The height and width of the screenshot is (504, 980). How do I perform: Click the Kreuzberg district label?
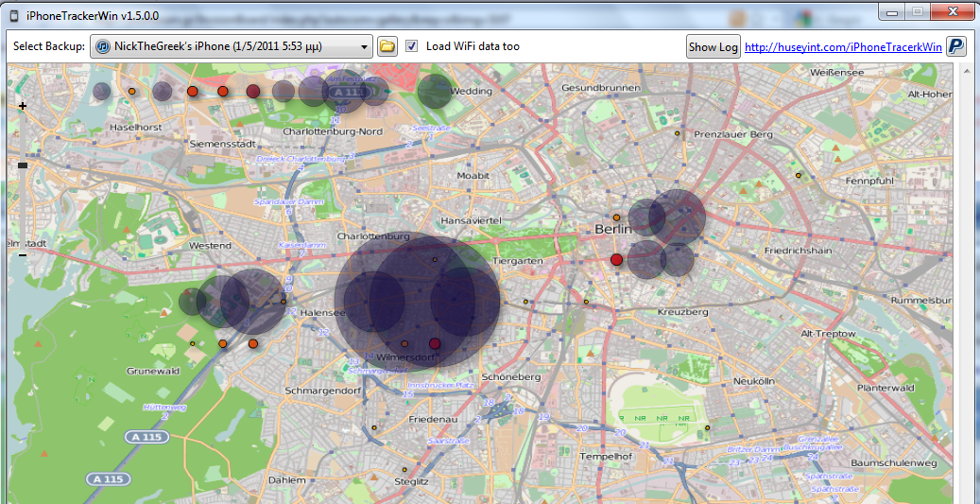click(682, 311)
